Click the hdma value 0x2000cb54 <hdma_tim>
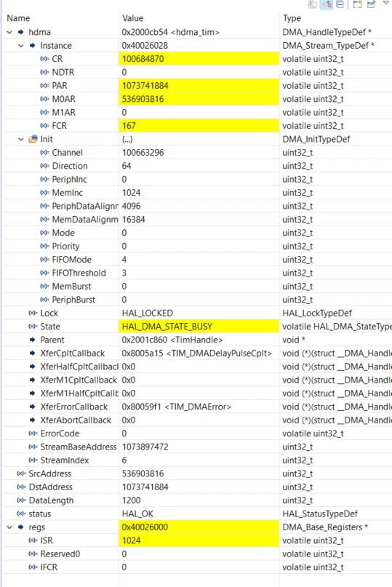392x587 pixels. point(171,32)
